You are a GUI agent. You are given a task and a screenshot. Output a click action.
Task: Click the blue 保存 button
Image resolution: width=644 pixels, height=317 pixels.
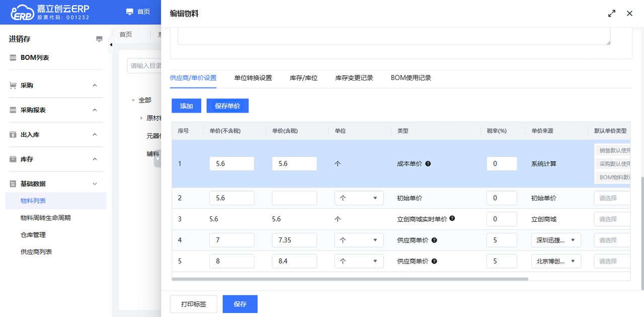coord(240,304)
